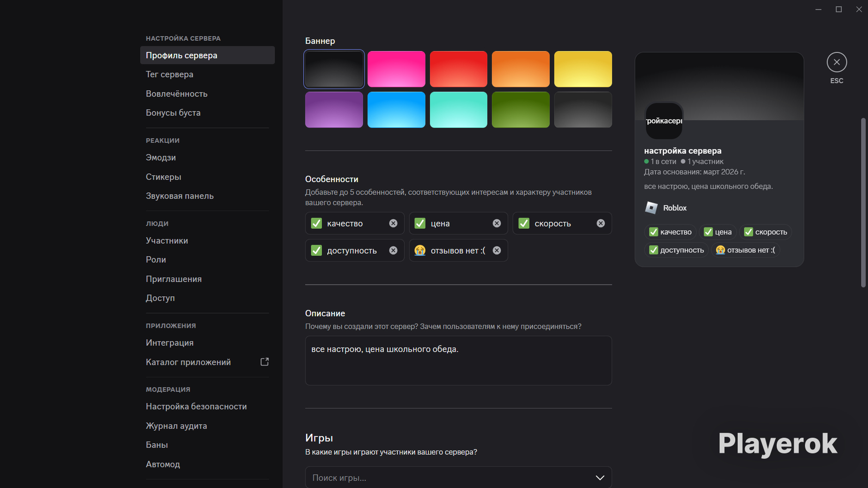Select the yellow banner swatch
This screenshot has width=868, height=488.
click(x=583, y=69)
